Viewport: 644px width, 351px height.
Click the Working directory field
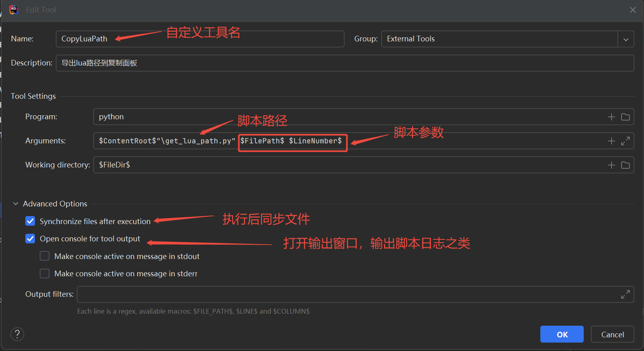[364, 165]
